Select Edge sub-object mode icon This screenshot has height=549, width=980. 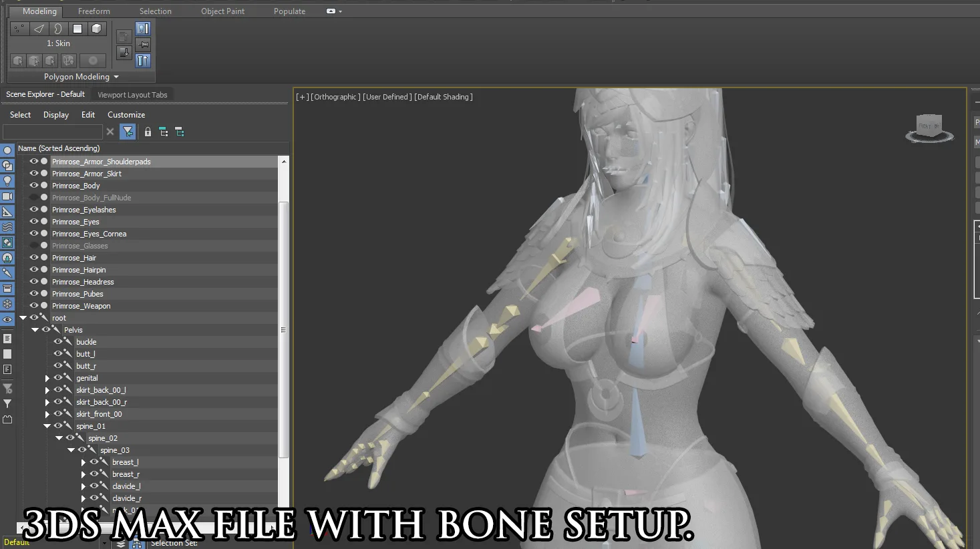coord(39,28)
